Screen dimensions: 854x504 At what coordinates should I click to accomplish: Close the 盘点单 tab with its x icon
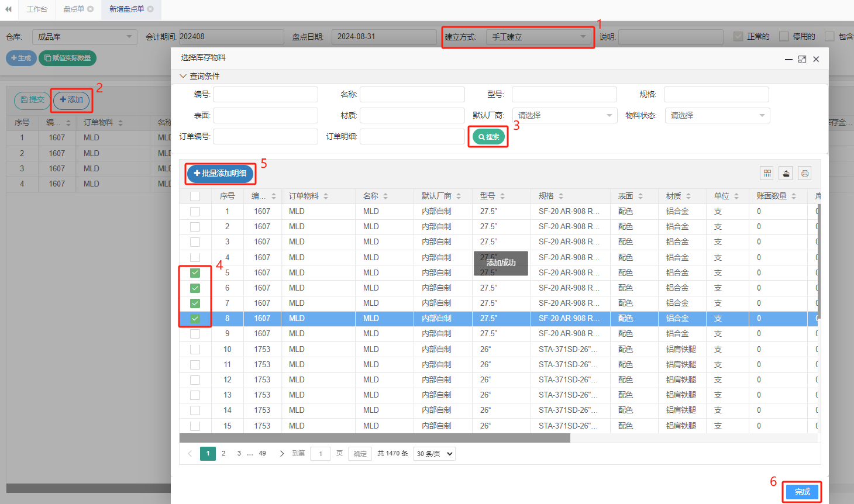(91, 9)
